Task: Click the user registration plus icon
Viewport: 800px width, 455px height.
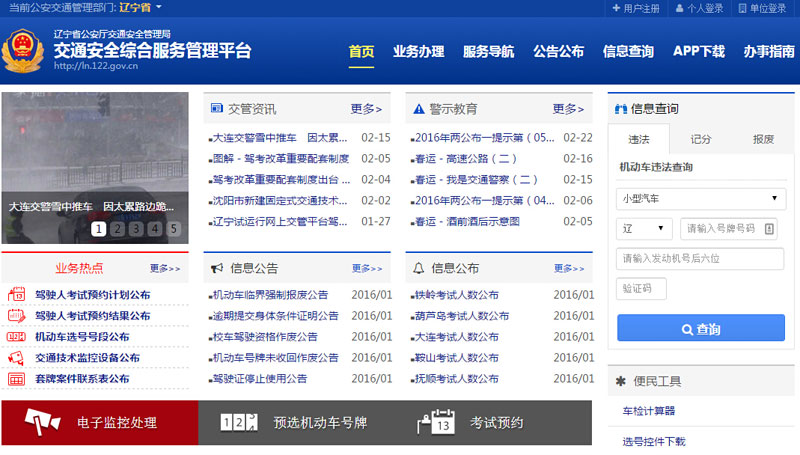Action: [616, 8]
